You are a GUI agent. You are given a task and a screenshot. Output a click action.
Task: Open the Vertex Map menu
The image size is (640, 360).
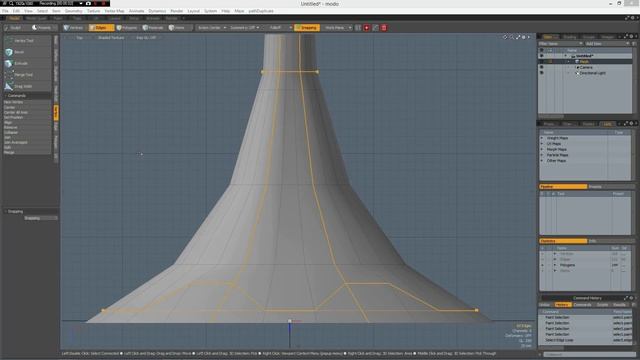[114, 11]
